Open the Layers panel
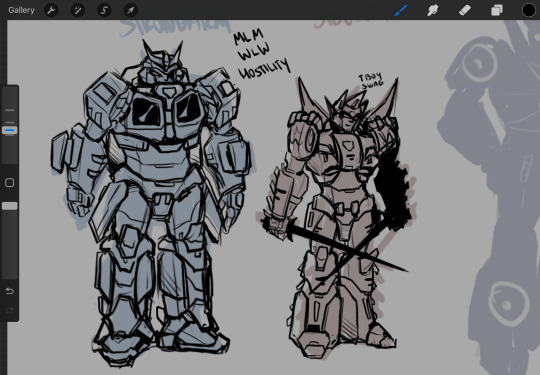Image resolution: width=540 pixels, height=375 pixels. click(497, 10)
